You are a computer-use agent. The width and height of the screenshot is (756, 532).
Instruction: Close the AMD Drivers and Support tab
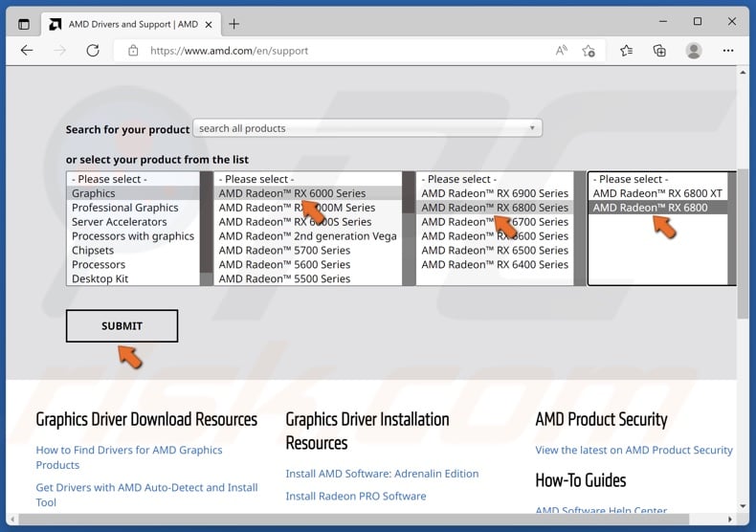[209, 24]
